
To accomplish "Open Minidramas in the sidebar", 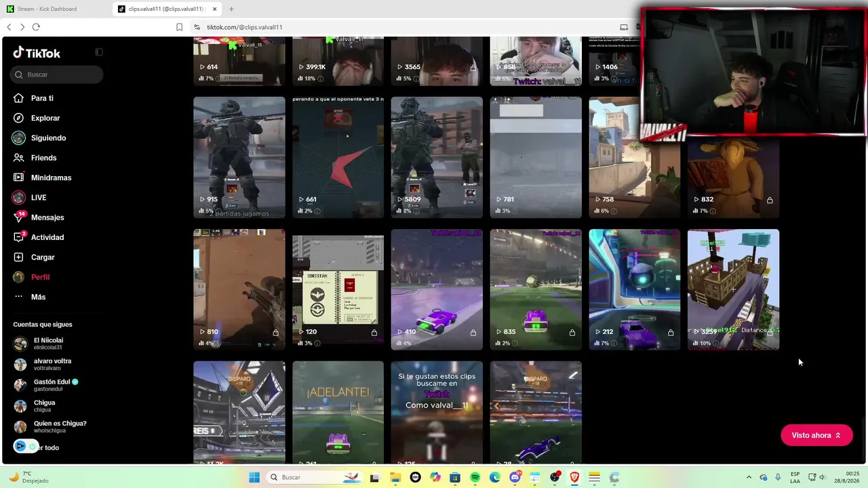I will (x=51, y=178).
